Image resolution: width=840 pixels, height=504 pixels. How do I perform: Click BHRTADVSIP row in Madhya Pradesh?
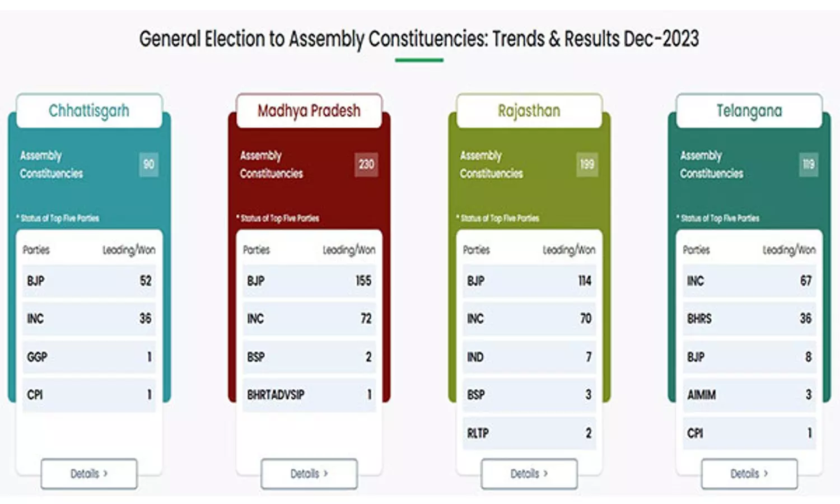pos(309,395)
